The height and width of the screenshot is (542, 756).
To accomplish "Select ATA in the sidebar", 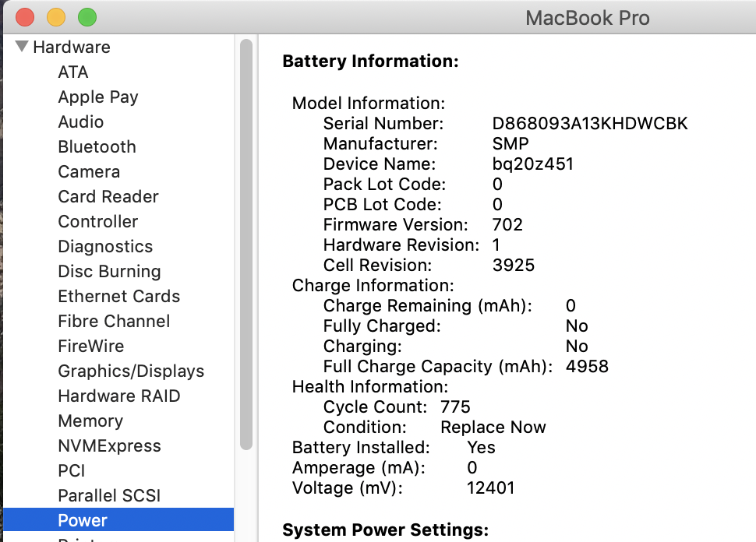I will (x=72, y=72).
